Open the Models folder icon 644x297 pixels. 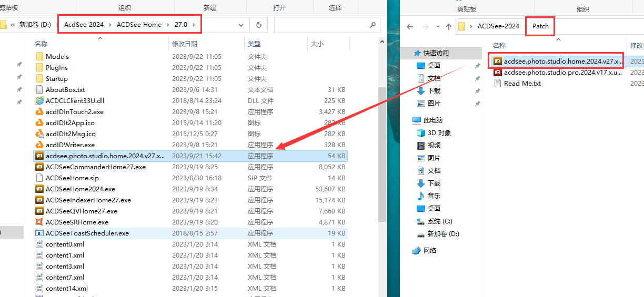[39, 56]
